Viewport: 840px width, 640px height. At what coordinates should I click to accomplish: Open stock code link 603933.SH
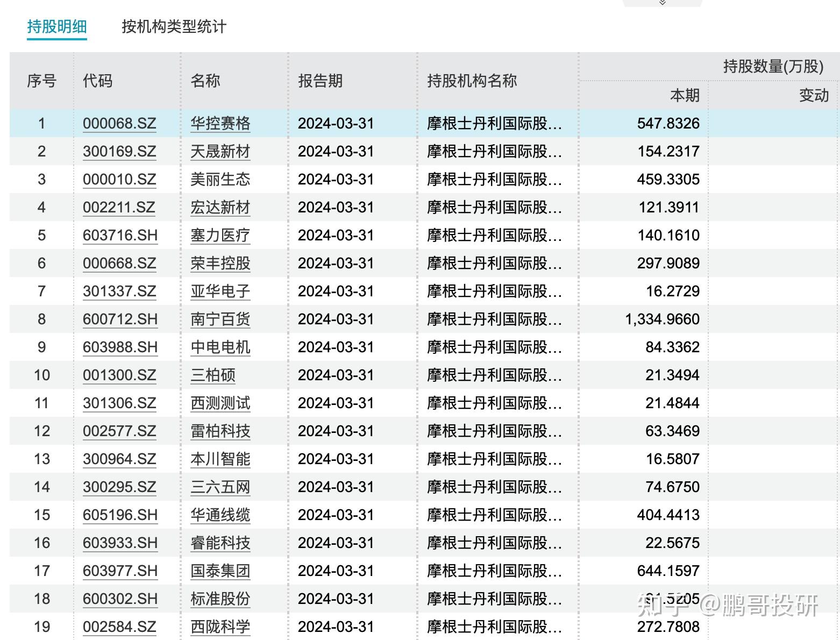(120, 543)
